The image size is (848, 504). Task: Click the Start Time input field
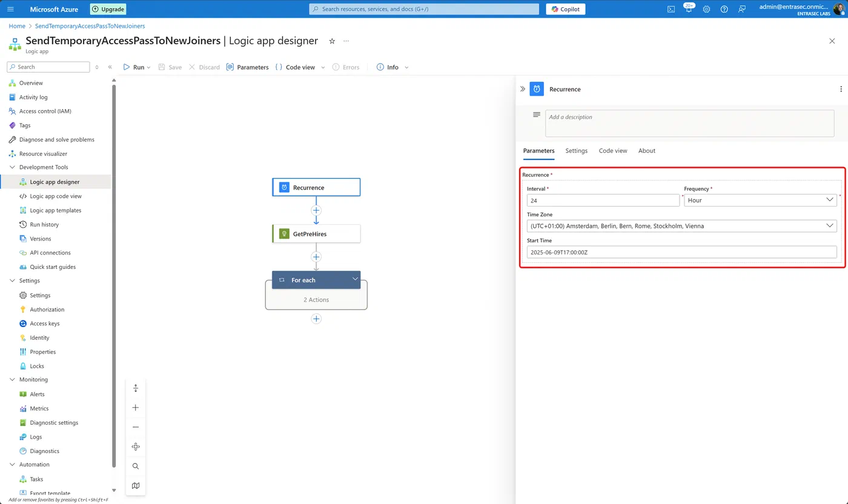[682, 252]
